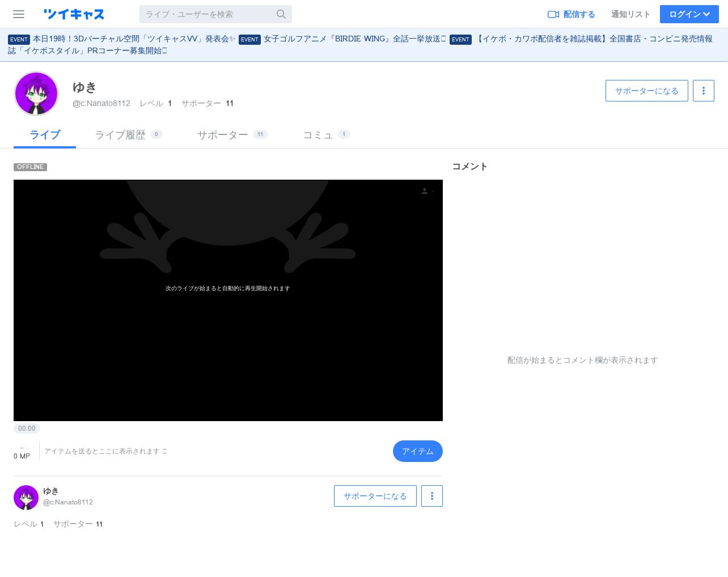Image resolution: width=728 pixels, height=577 pixels.
Task: Click the アイテム button
Action: click(418, 451)
